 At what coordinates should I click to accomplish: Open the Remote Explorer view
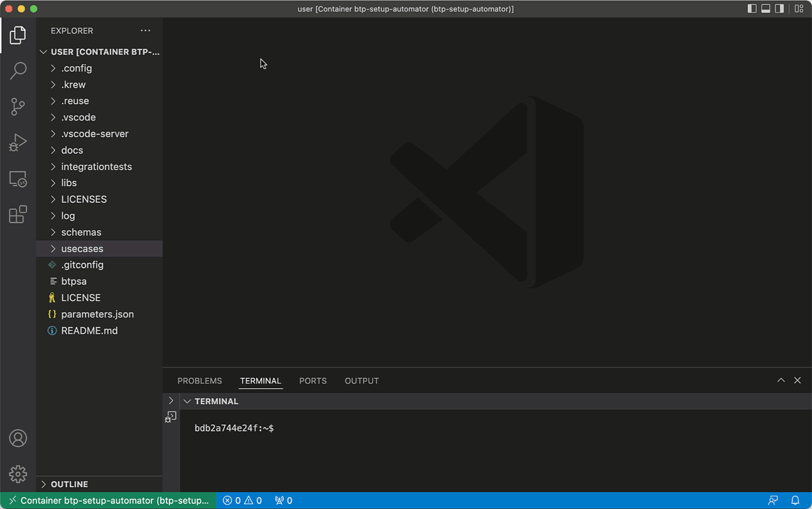(x=18, y=179)
